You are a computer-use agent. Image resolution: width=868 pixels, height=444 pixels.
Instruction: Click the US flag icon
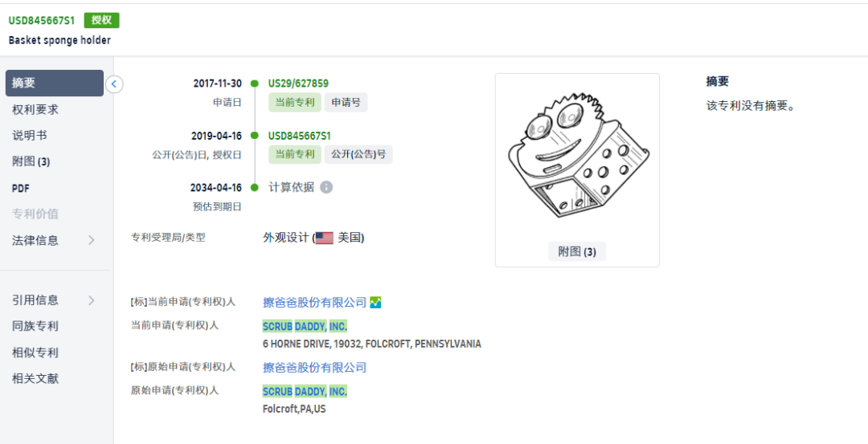click(325, 238)
